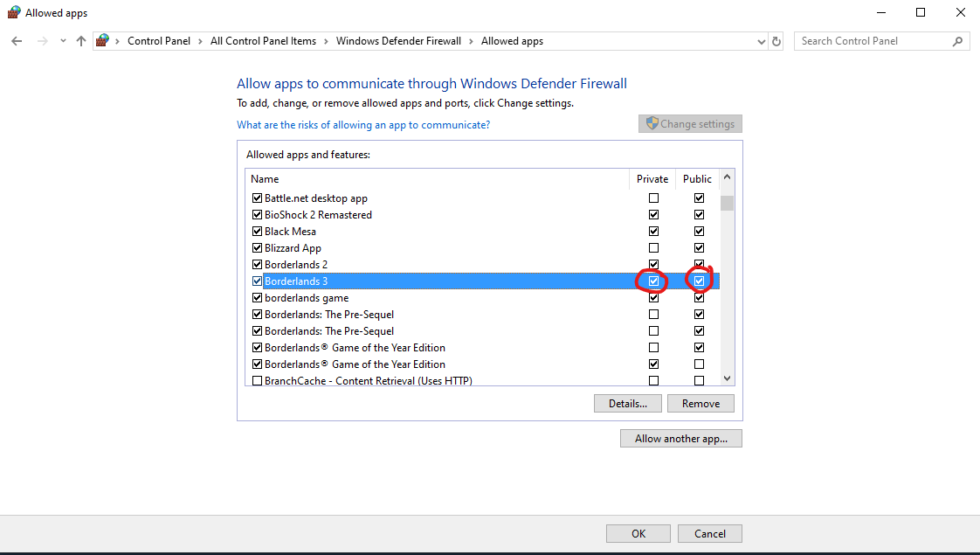This screenshot has width=980, height=555.
Task: Click the Private column header
Action: tap(652, 179)
